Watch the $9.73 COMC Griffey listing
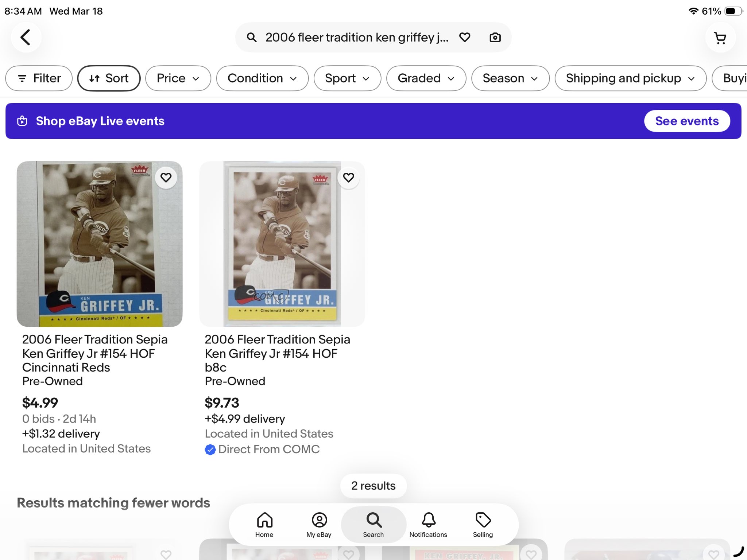The image size is (747, 560). pyautogui.click(x=348, y=178)
